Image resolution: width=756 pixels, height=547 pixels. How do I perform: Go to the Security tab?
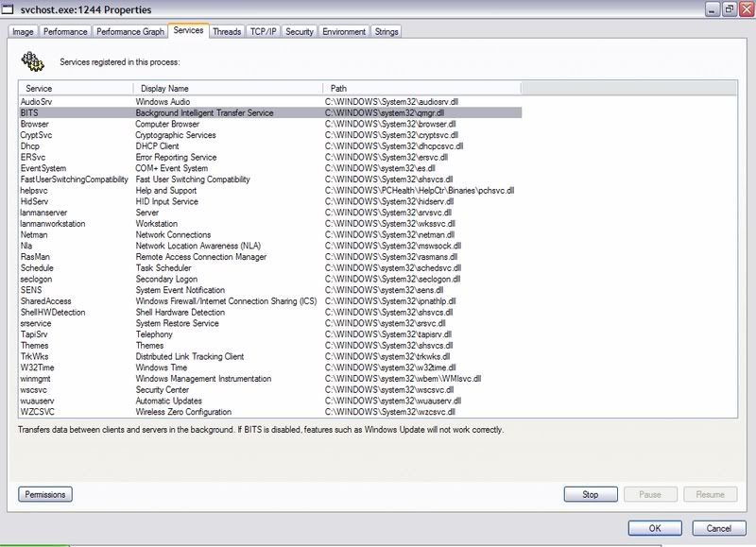[x=300, y=31]
